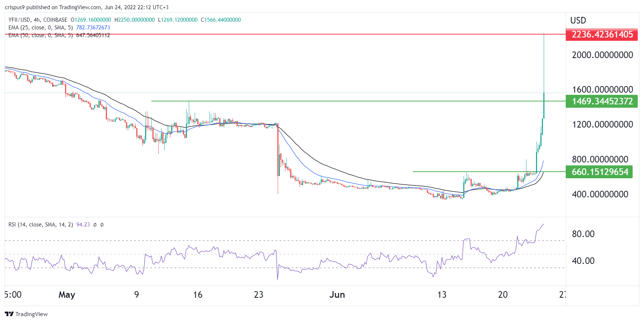Click the 9 date axis label
This screenshot has height=322, width=644.
point(137,295)
